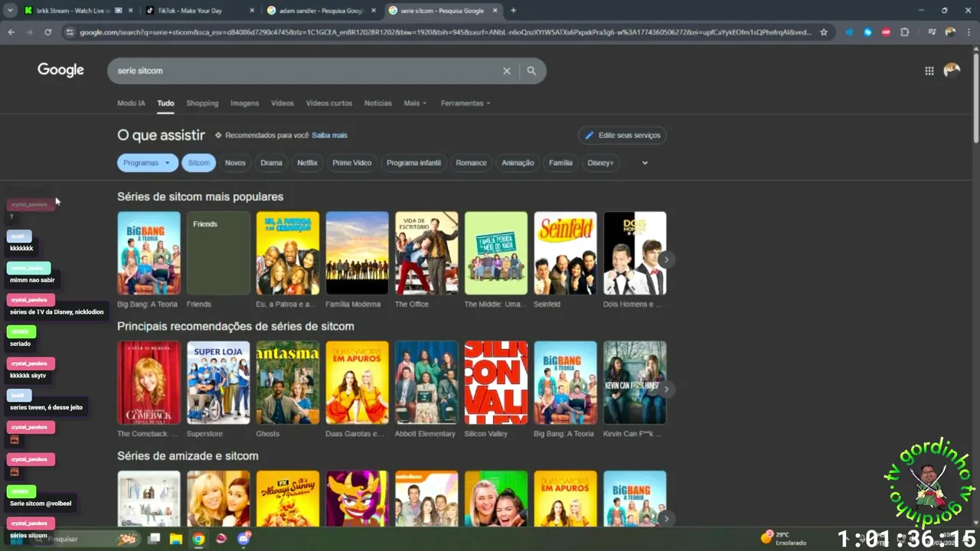Click the site info icon in address bar
Image resolution: width=980 pixels, height=551 pixels.
70,32
